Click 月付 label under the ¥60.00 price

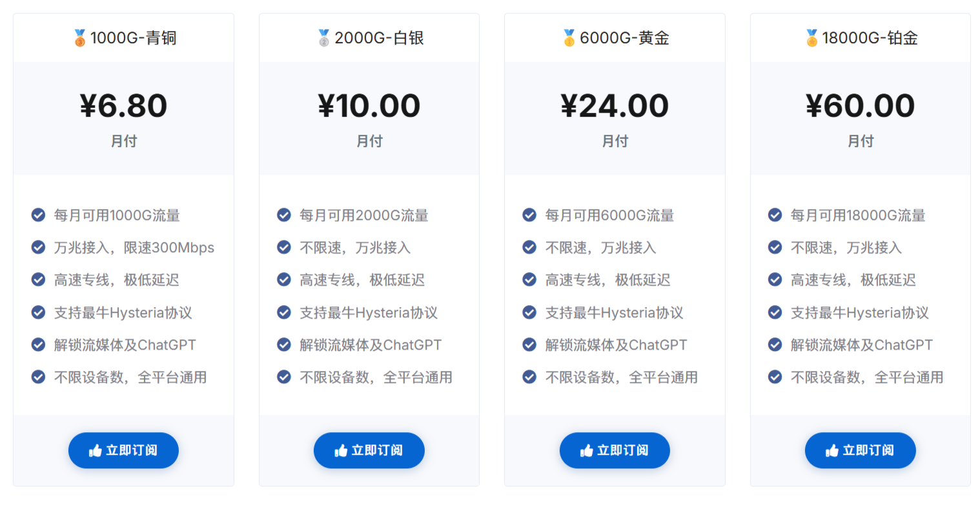point(860,141)
